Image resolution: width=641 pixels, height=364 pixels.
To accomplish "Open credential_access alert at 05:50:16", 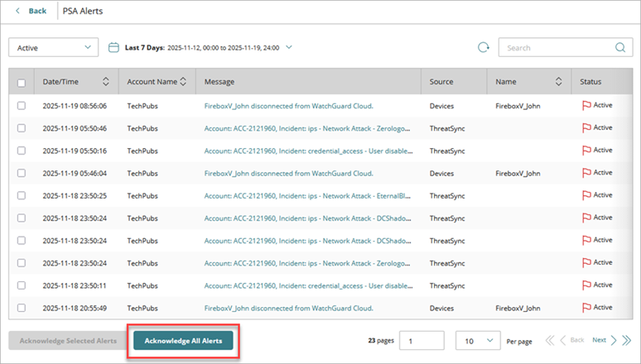I will (x=308, y=151).
